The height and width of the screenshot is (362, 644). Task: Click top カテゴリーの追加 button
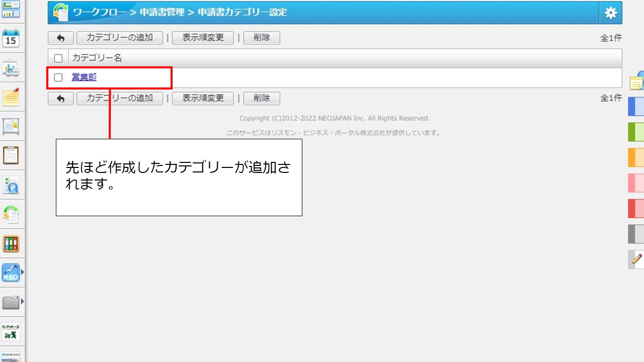pyautogui.click(x=120, y=38)
